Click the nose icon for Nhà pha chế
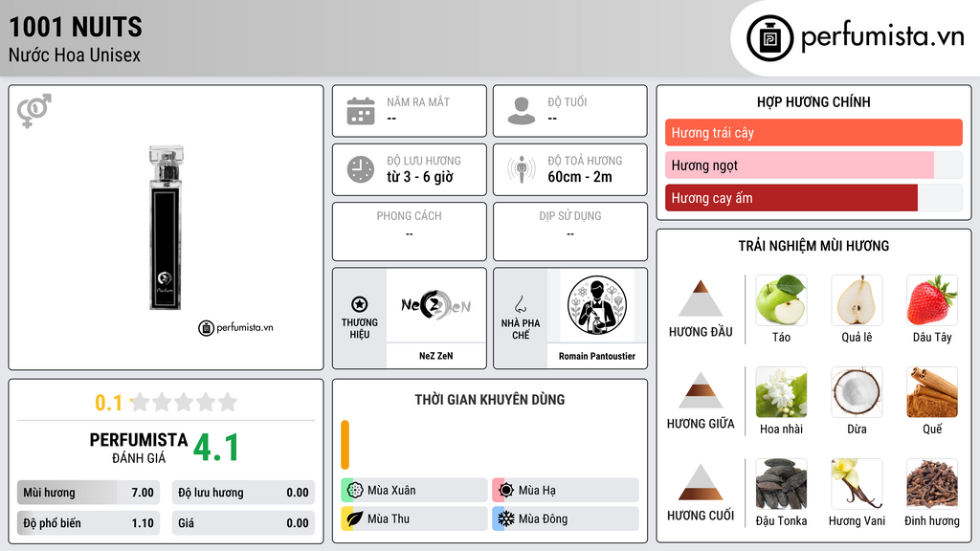980x551 pixels. coord(520,304)
